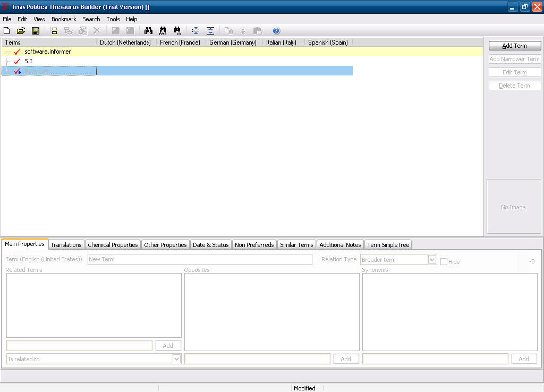This screenshot has width=544, height=392.
Task: Click the Add button under Related Terms
Action: coord(168,345)
